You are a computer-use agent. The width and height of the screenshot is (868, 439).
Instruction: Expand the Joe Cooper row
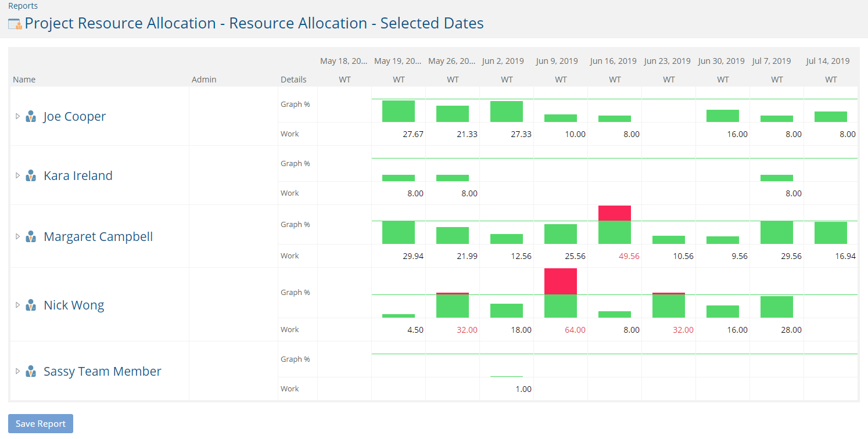click(x=17, y=116)
